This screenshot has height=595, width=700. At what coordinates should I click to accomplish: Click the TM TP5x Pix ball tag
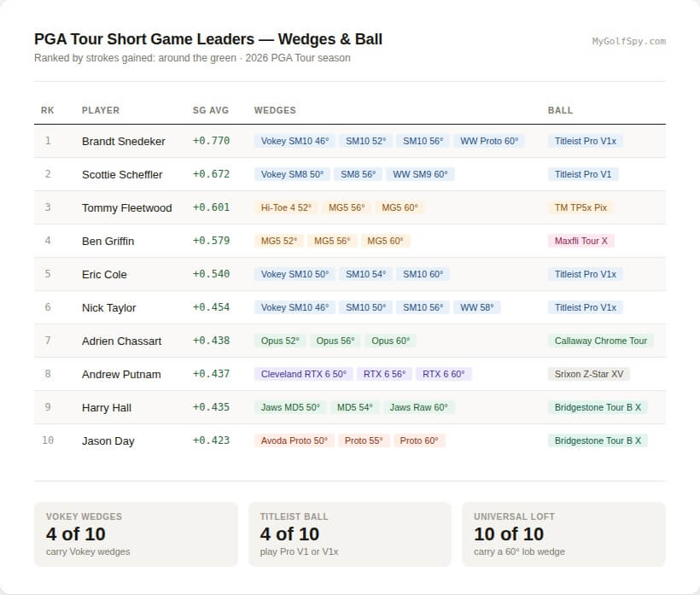(580, 207)
